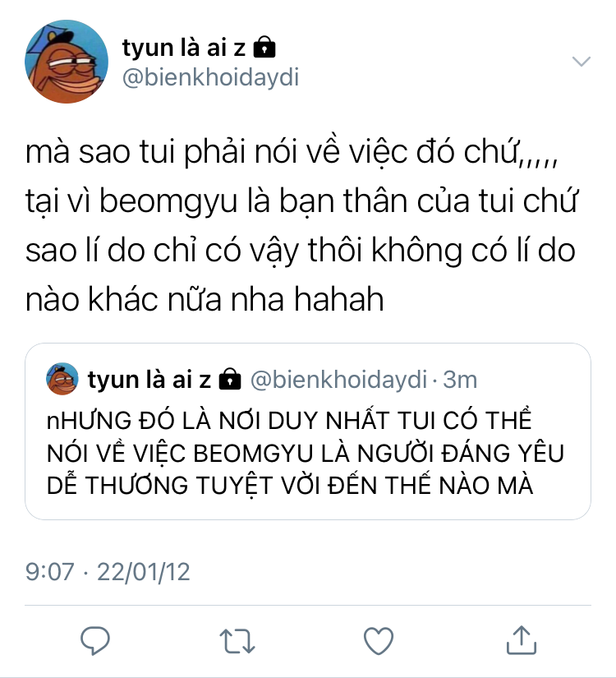Expand the tweet options chevron
The width and height of the screenshot is (616, 678).
click(581, 61)
